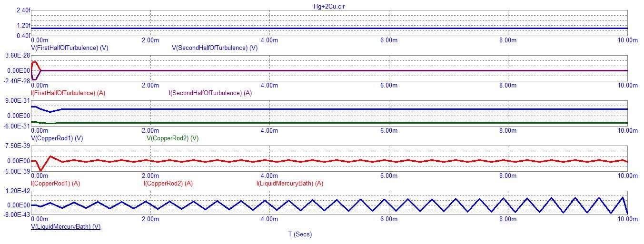
Task: Click the 1.20E-42 y-axis value
Action: 18,191
